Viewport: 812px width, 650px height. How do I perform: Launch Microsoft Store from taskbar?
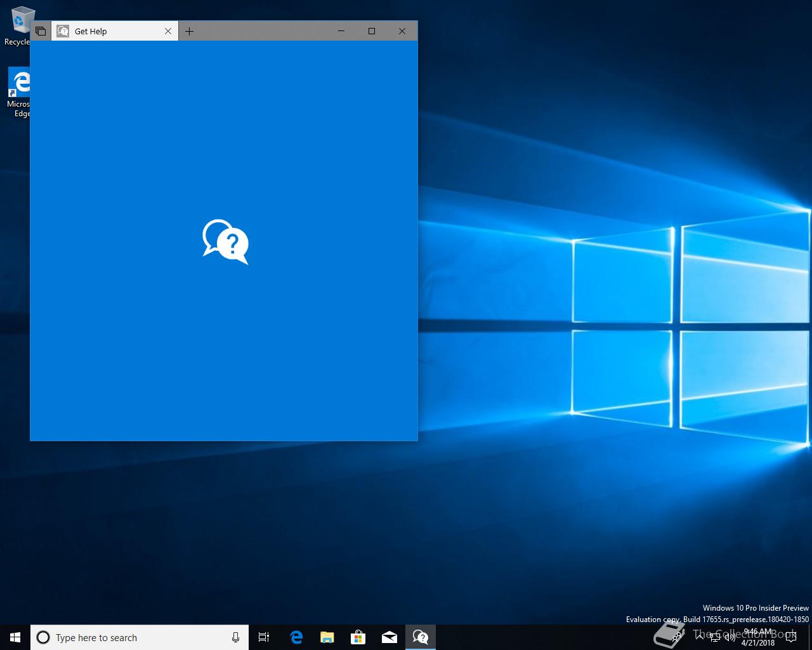coord(358,637)
